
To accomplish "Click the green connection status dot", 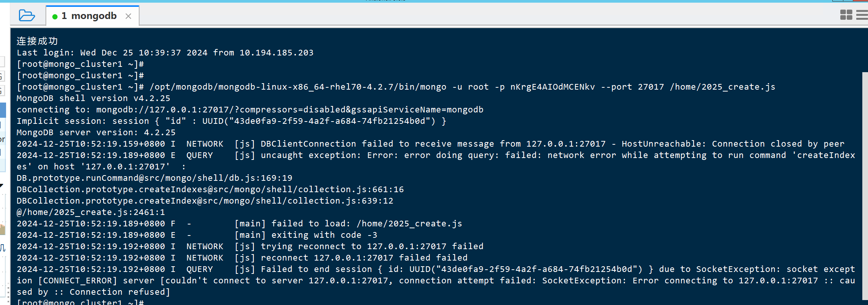I will (55, 16).
